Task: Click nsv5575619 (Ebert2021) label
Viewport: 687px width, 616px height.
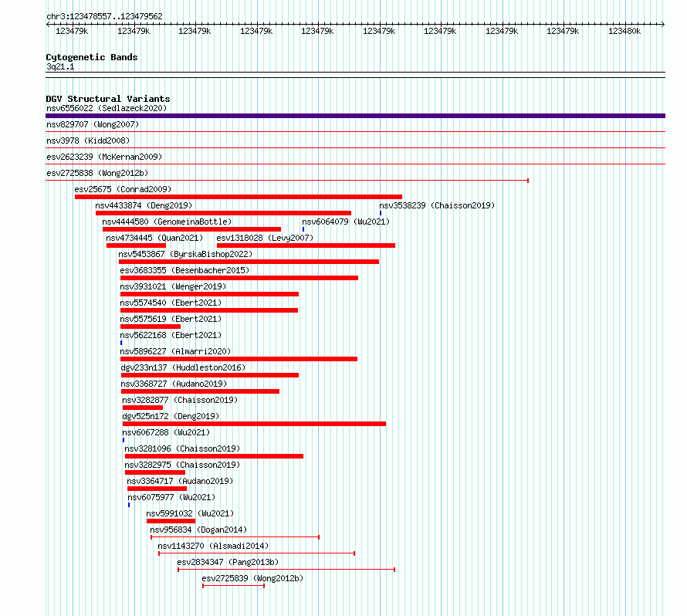Action: coord(171,319)
